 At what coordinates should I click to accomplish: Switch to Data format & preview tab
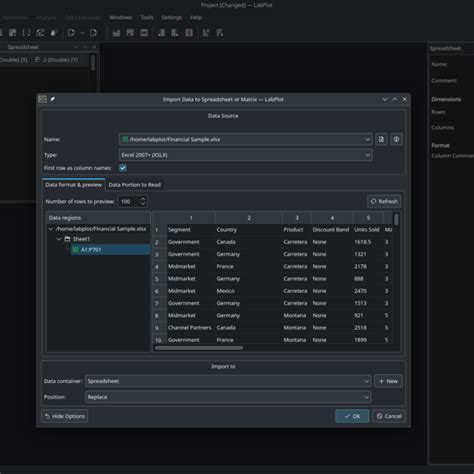74,185
